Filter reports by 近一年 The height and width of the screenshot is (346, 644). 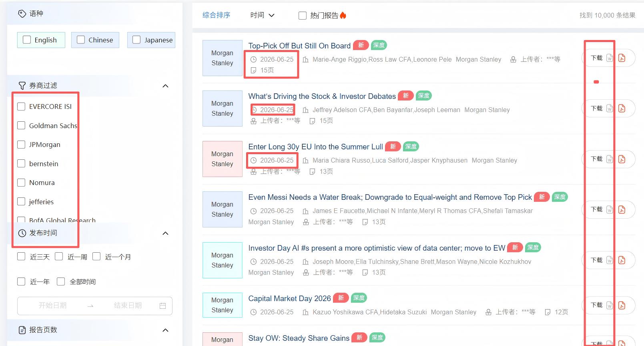[21, 282]
